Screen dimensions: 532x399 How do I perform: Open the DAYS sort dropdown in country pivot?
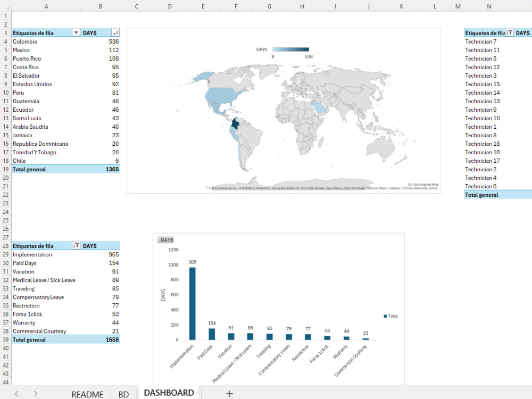(115, 32)
